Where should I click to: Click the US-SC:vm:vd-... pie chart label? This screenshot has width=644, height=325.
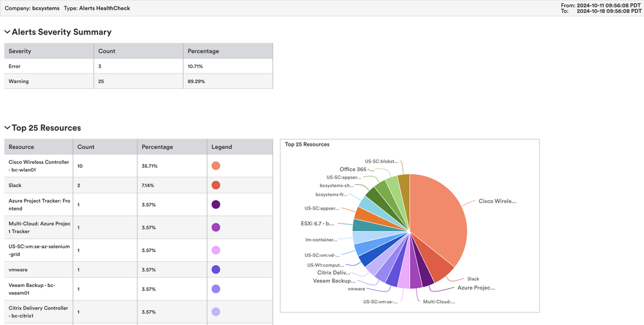click(322, 255)
